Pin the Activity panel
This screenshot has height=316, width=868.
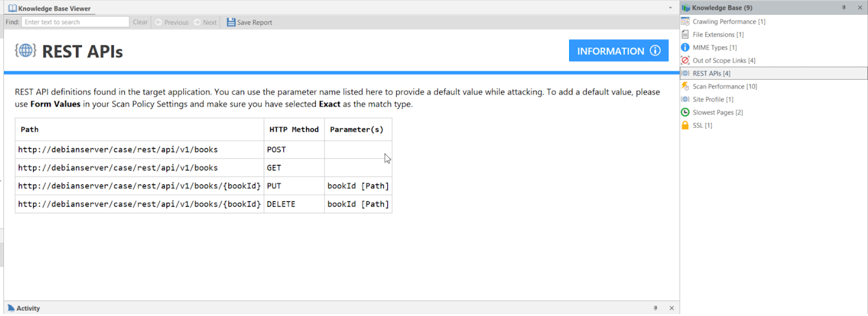click(656, 308)
